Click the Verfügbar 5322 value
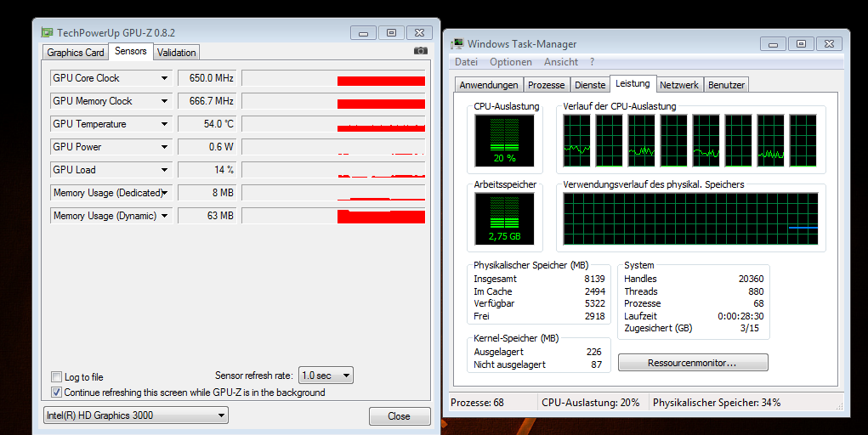868x435 pixels. [594, 304]
